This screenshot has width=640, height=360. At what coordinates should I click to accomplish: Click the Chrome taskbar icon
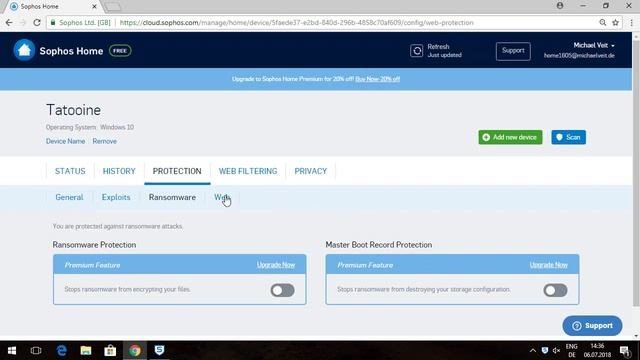pyautogui.click(x=135, y=351)
